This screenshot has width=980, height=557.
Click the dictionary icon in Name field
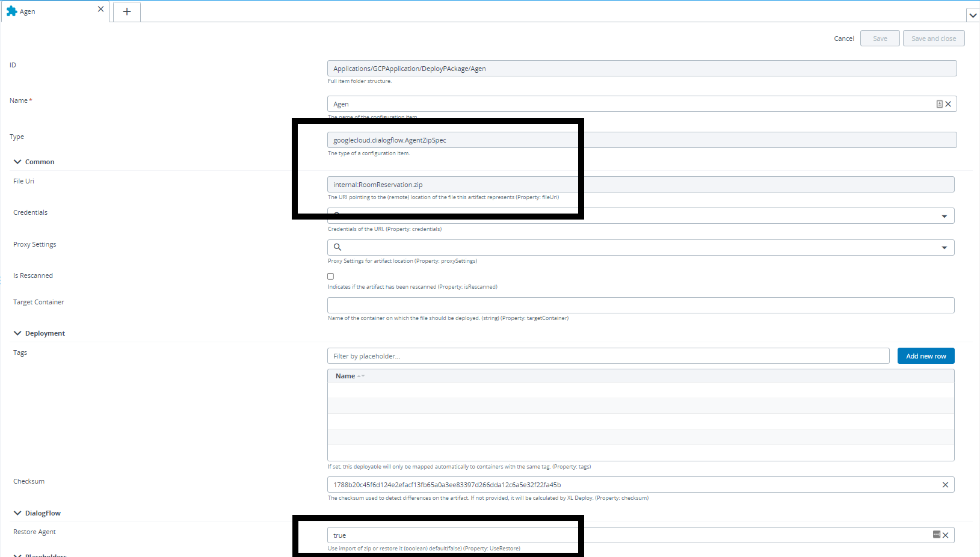click(x=939, y=104)
